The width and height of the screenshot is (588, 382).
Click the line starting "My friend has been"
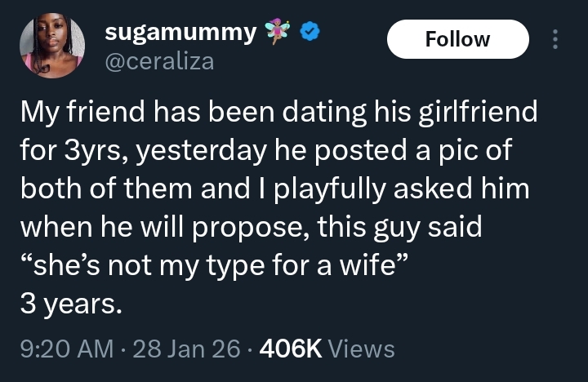point(278,112)
